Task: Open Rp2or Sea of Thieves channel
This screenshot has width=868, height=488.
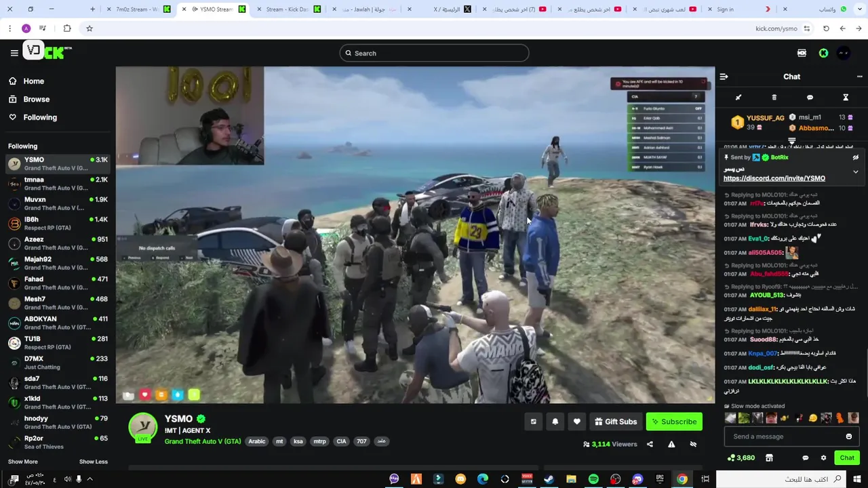Action: click(x=58, y=442)
